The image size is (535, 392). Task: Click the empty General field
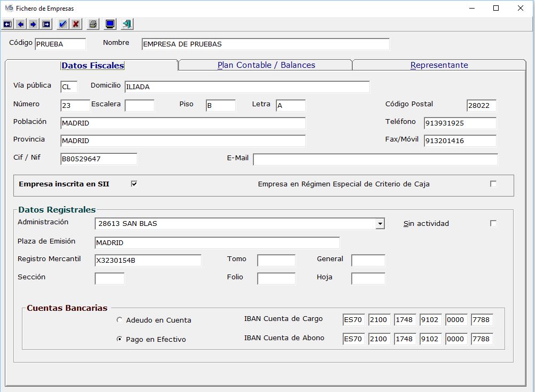(368, 261)
